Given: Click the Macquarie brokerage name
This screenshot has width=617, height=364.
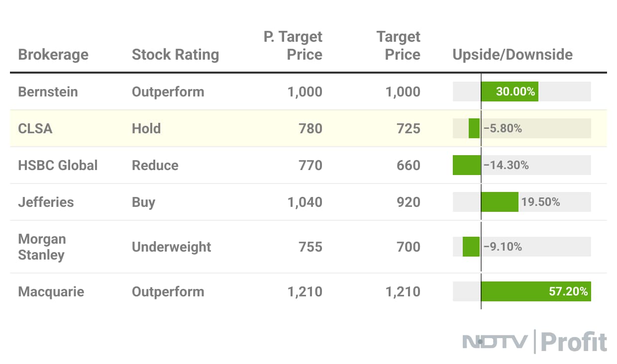Looking at the screenshot, I should tap(51, 291).
